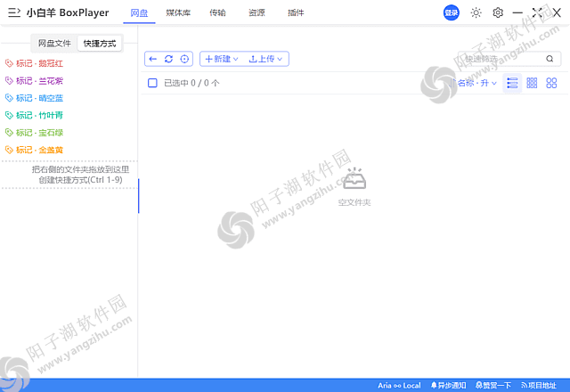Tick the select-all checkbox
The image size is (570, 392).
[x=152, y=83]
